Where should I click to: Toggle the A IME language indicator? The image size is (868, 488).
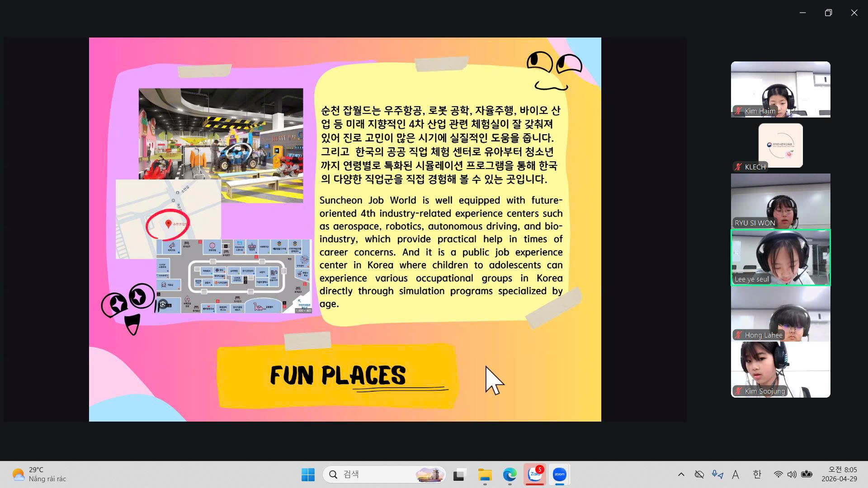point(736,474)
